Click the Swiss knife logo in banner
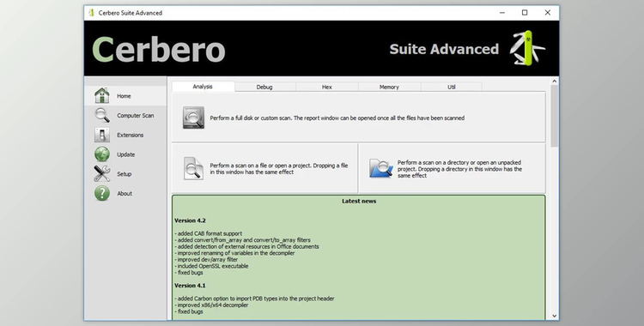The width and height of the screenshot is (644, 326). (527, 48)
